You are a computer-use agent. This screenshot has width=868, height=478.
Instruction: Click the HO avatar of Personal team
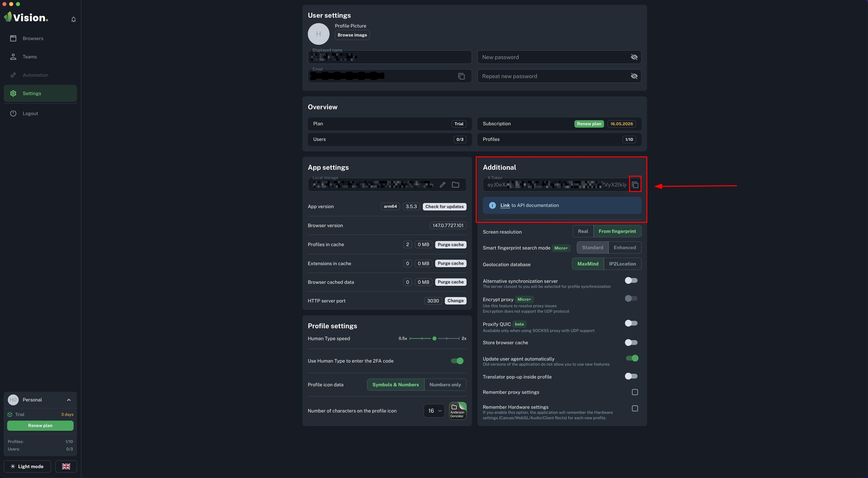click(x=13, y=400)
